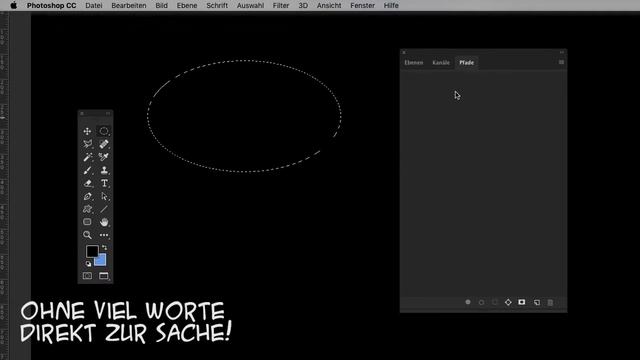Reset to default foreground and background colors

88,264
